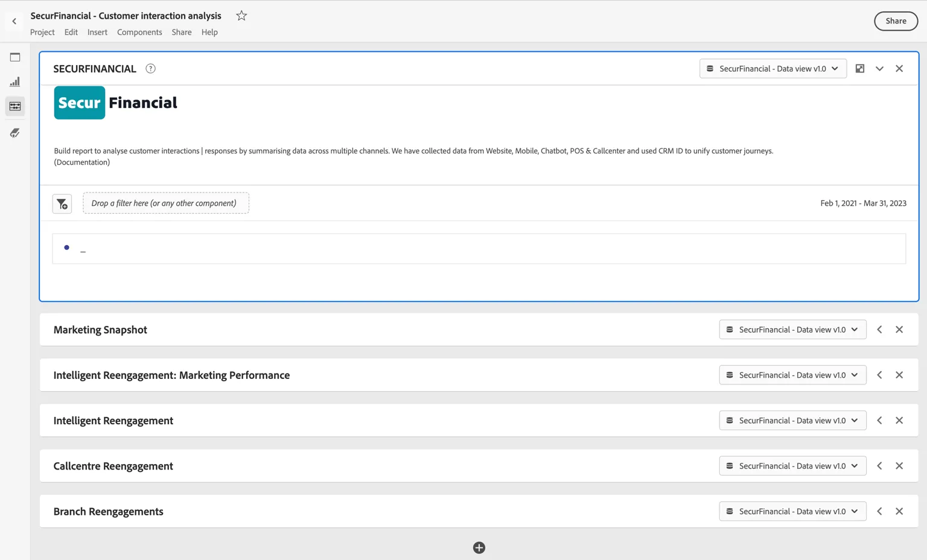The width and height of the screenshot is (927, 560).
Task: Click the Share button at top right
Action: click(896, 21)
